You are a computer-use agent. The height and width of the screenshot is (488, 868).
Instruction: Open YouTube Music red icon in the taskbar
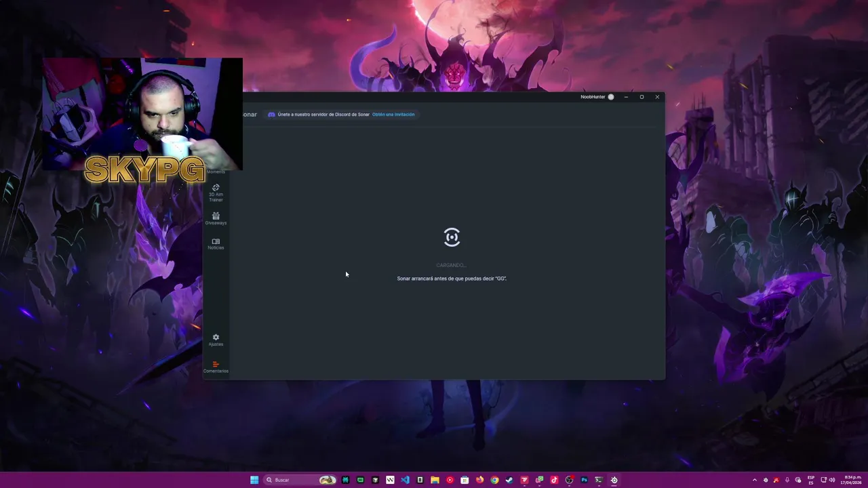[450, 480]
